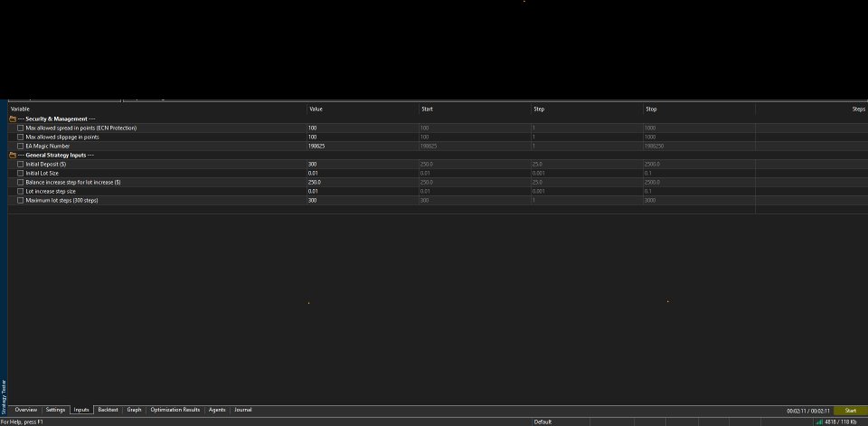
Task: Open the Settings tab
Action: pyautogui.click(x=55, y=410)
